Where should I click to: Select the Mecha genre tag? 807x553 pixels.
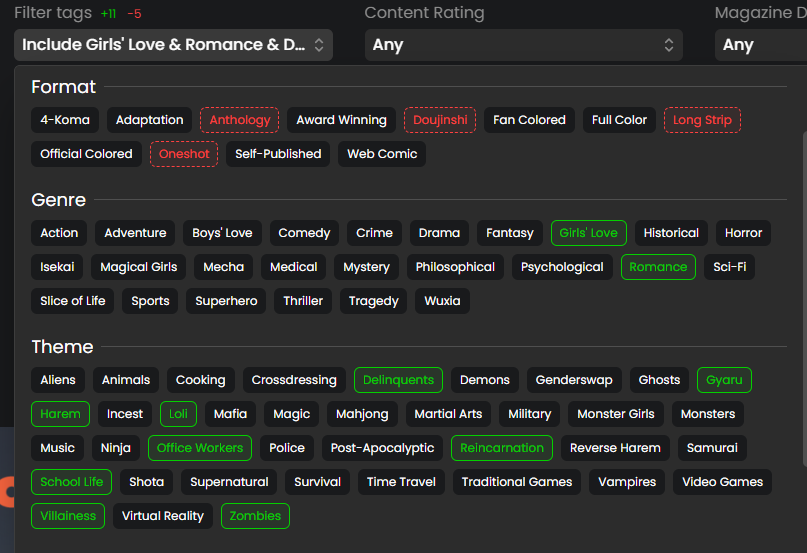[x=223, y=267]
